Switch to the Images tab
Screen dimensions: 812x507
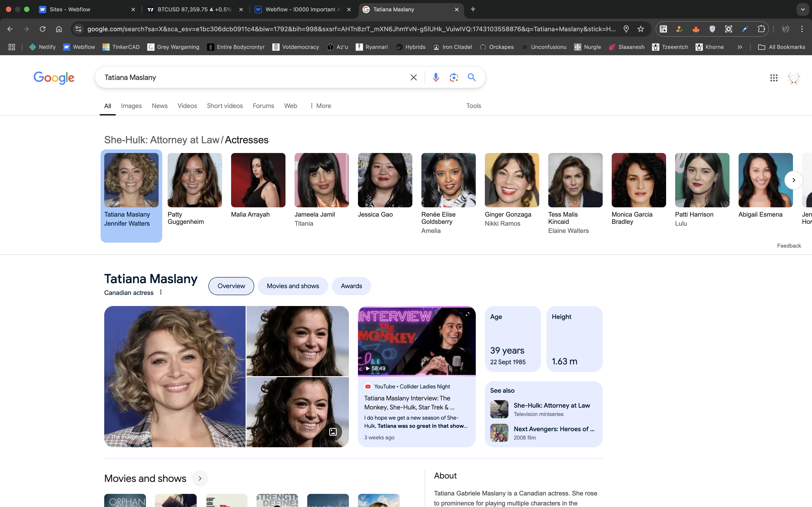tap(131, 106)
